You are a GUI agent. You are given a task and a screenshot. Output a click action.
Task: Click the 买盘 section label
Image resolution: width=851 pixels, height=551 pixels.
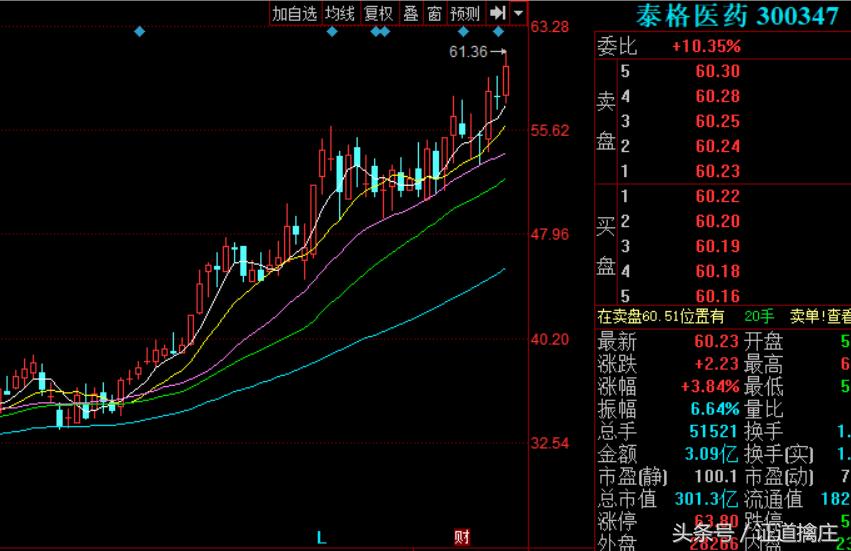[606, 246]
